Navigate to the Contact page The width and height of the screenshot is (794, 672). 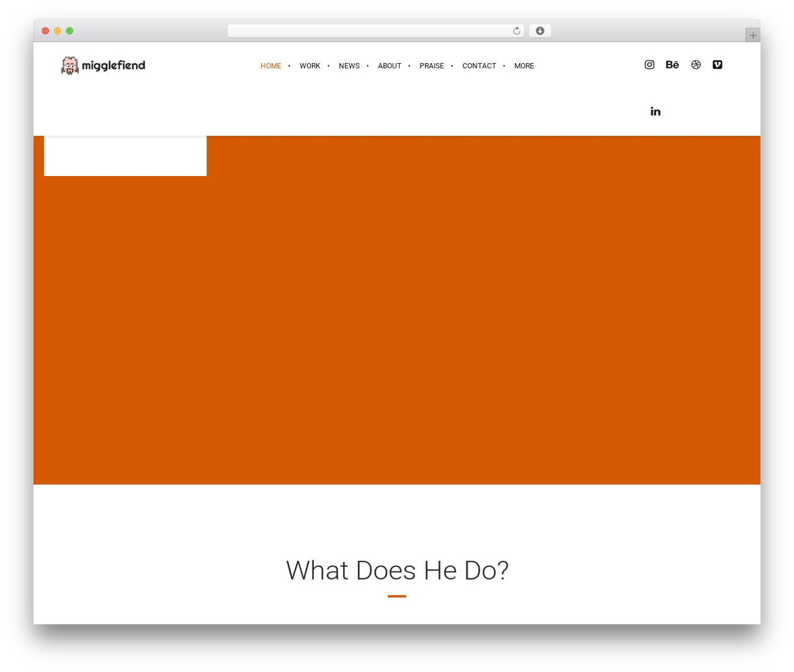tap(479, 66)
